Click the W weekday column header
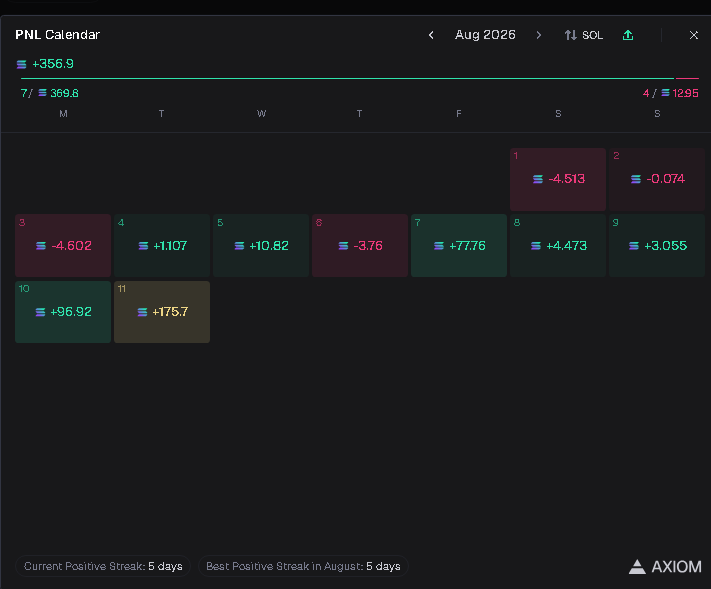Viewport: 711px width, 589px height. click(261, 114)
